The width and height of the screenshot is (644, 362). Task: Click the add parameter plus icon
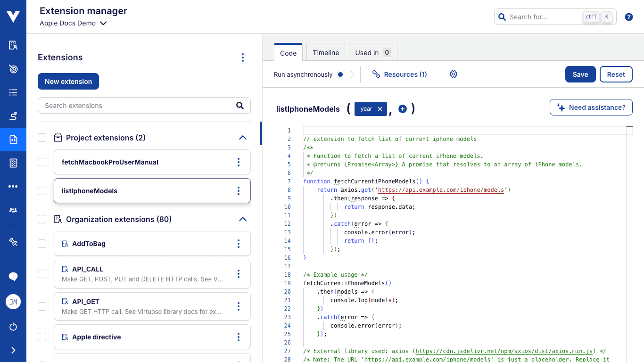click(403, 109)
